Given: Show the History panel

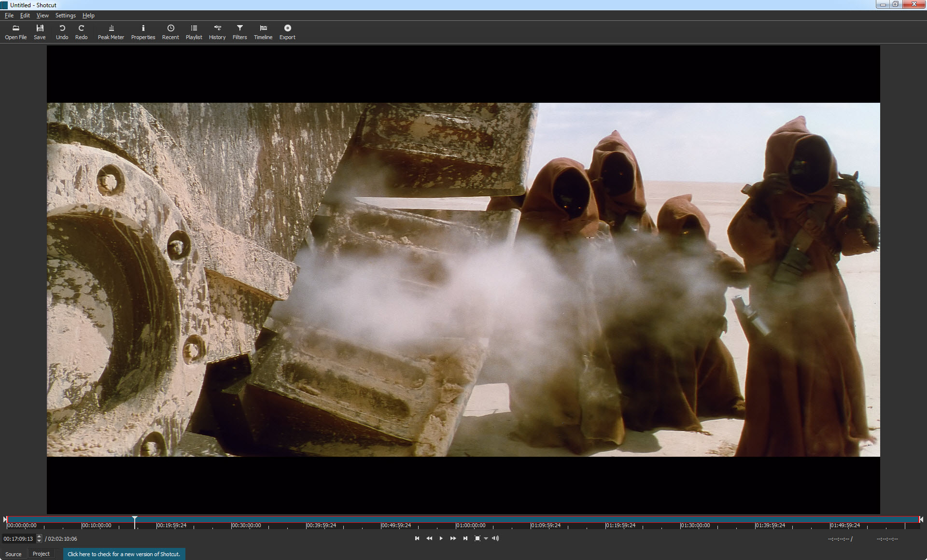Looking at the screenshot, I should pos(217,32).
